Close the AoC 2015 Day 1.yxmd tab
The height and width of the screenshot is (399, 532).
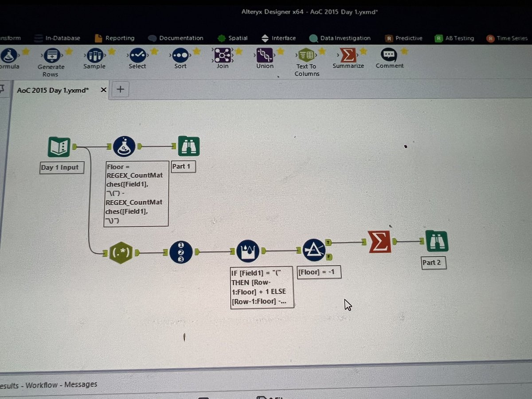[x=103, y=90]
